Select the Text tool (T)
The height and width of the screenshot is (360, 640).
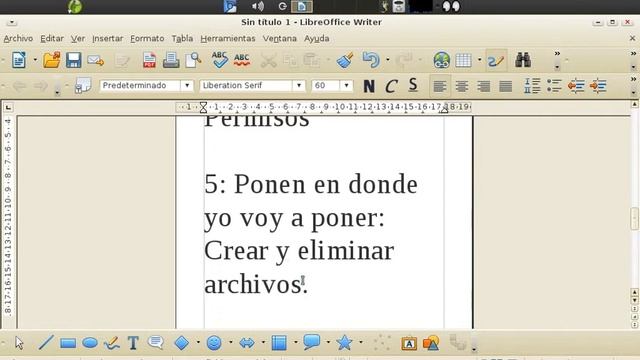[133, 343]
